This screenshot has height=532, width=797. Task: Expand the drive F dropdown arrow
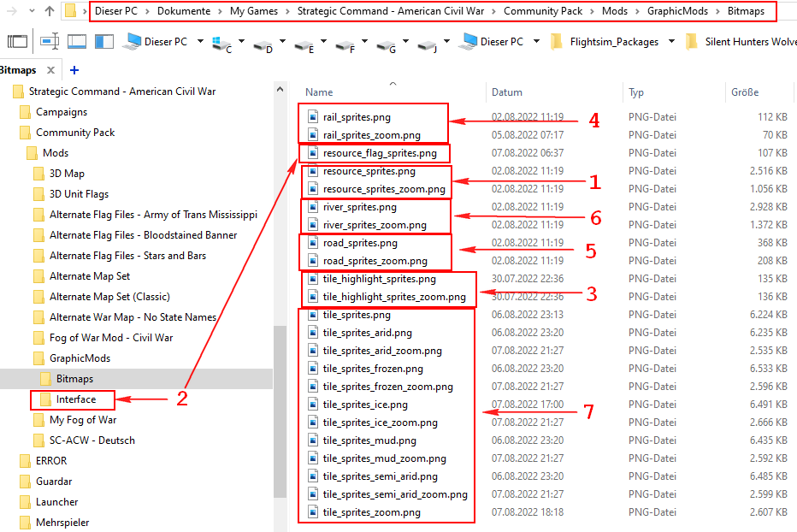point(364,41)
